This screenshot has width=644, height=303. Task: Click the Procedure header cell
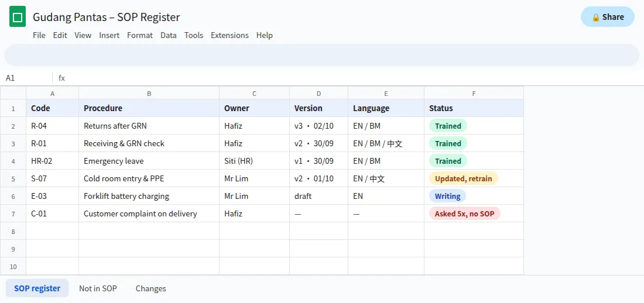pos(149,108)
